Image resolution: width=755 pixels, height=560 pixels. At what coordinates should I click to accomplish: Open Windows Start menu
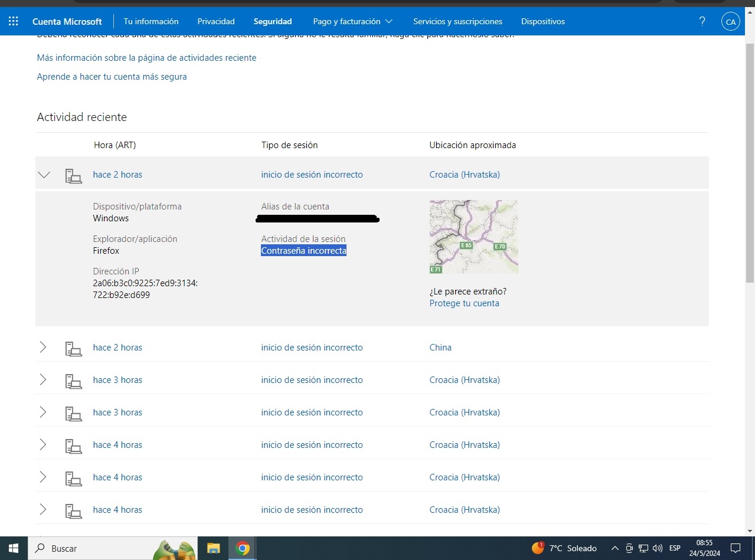tap(13, 548)
